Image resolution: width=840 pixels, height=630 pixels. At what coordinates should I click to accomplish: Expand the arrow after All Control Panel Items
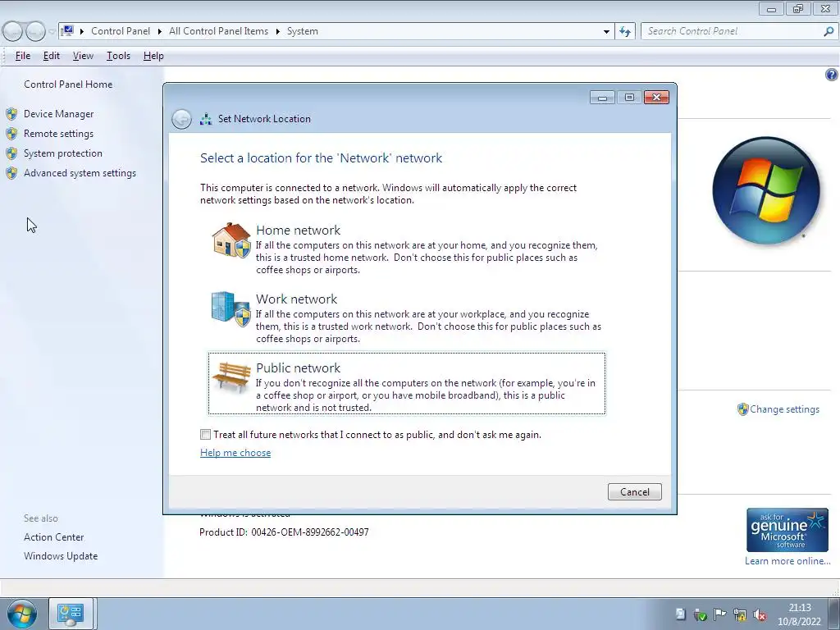277,32
